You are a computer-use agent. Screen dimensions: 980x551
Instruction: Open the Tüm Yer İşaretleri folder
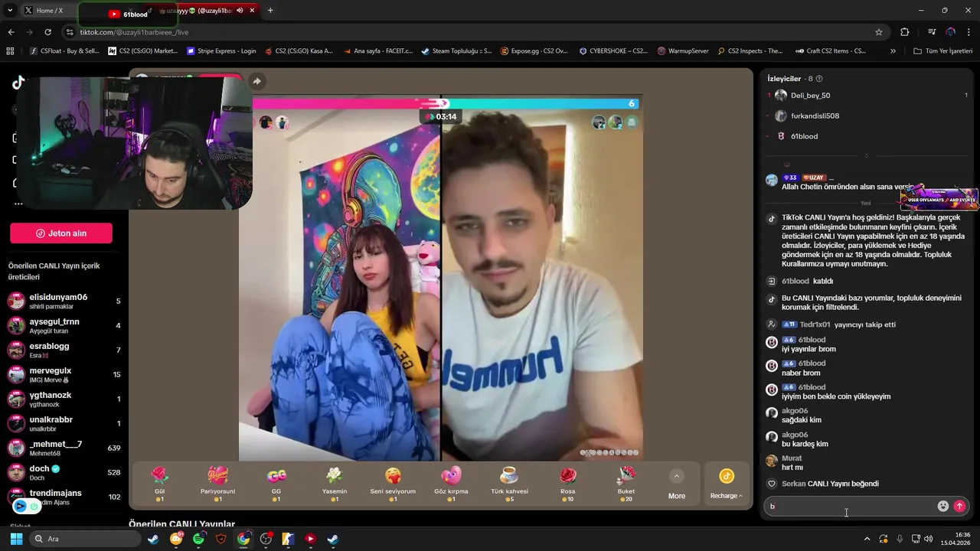tap(942, 51)
